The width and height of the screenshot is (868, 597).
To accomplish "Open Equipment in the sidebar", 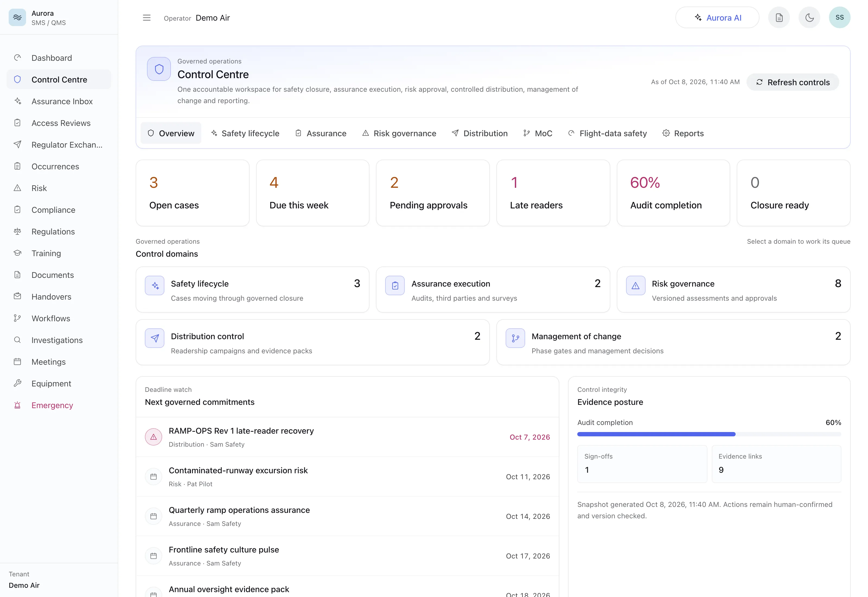I will click(x=59, y=383).
